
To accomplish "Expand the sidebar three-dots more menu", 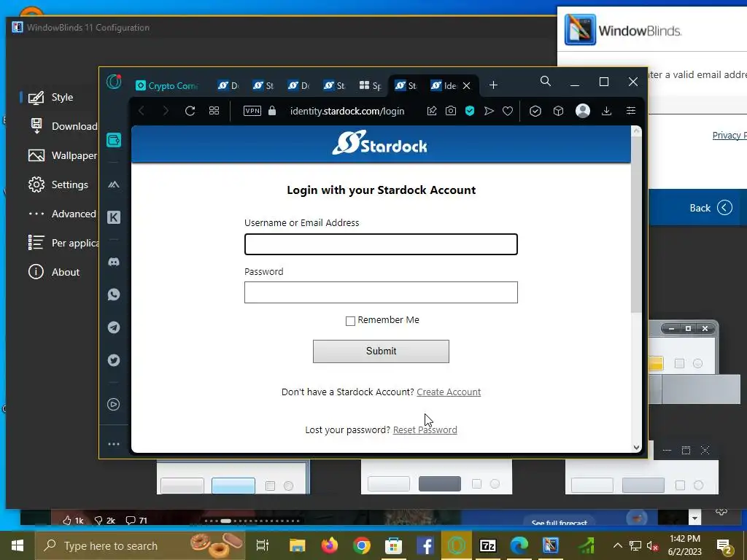I will [x=113, y=444].
